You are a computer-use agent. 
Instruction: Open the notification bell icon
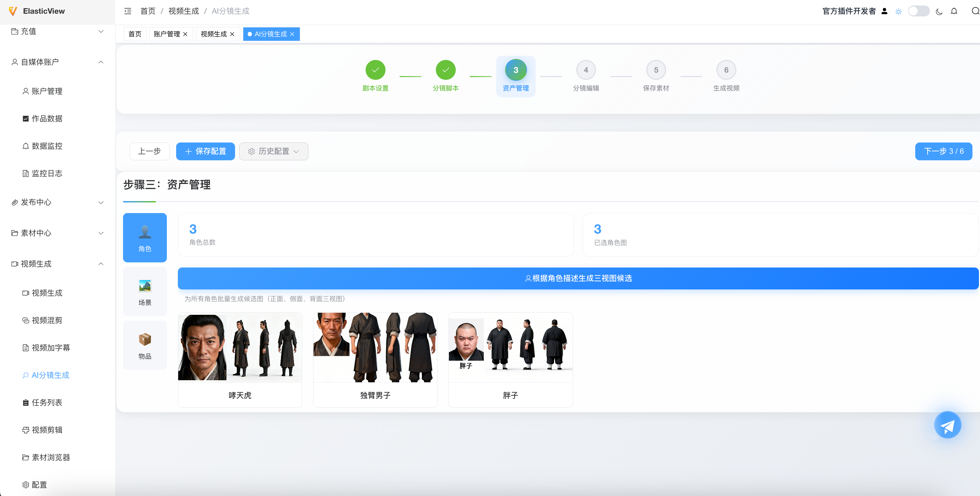point(954,11)
